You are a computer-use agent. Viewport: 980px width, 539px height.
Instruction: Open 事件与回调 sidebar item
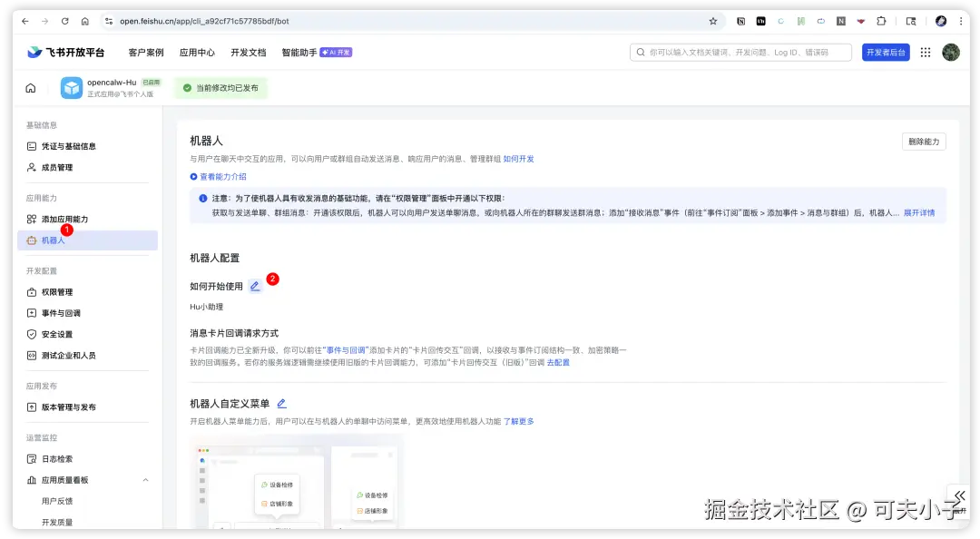[x=61, y=313]
